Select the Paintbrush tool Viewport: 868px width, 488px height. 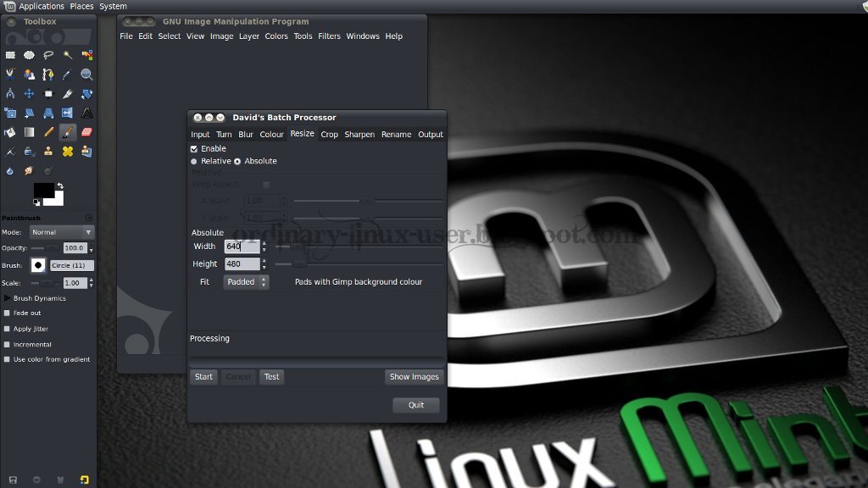tap(68, 132)
